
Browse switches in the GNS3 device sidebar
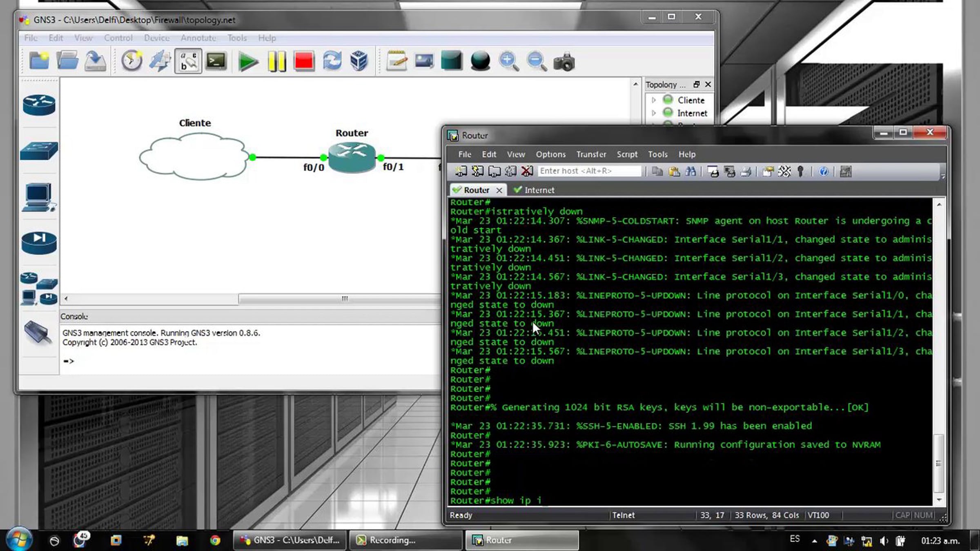[39, 151]
